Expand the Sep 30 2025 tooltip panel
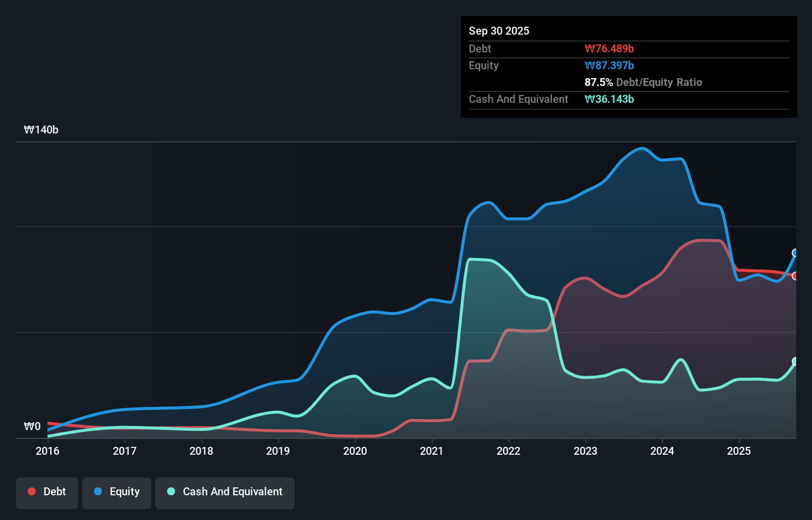Image resolution: width=812 pixels, height=520 pixels. [x=499, y=31]
